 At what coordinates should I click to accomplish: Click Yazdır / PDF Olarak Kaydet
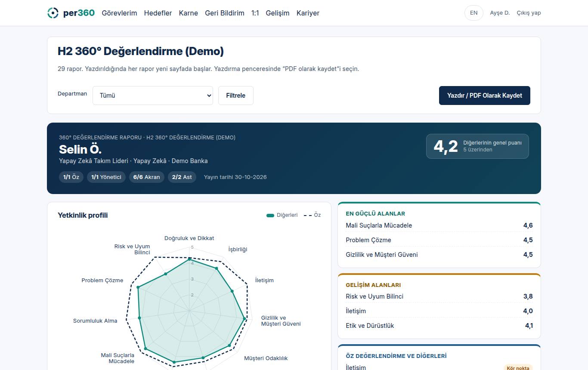click(x=485, y=96)
